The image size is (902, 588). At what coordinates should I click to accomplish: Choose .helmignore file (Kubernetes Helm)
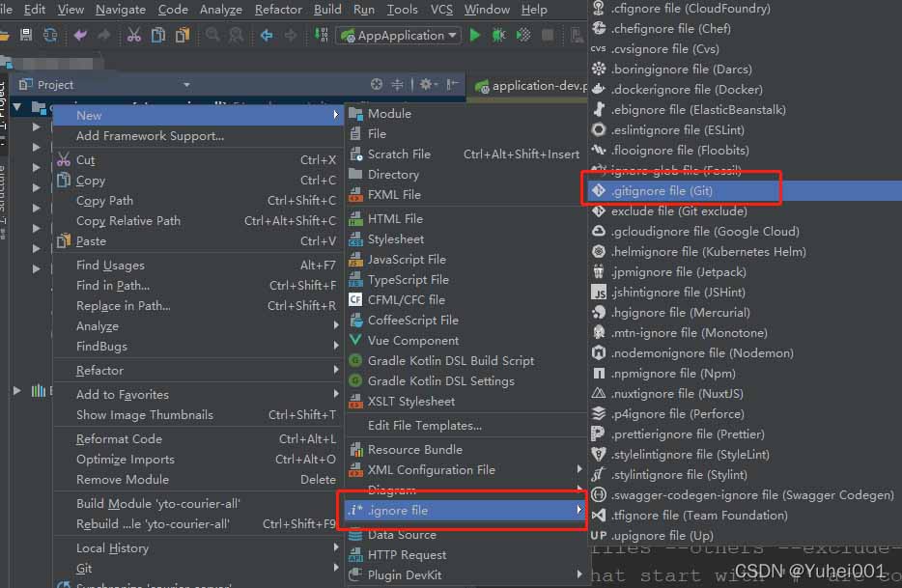(745, 251)
